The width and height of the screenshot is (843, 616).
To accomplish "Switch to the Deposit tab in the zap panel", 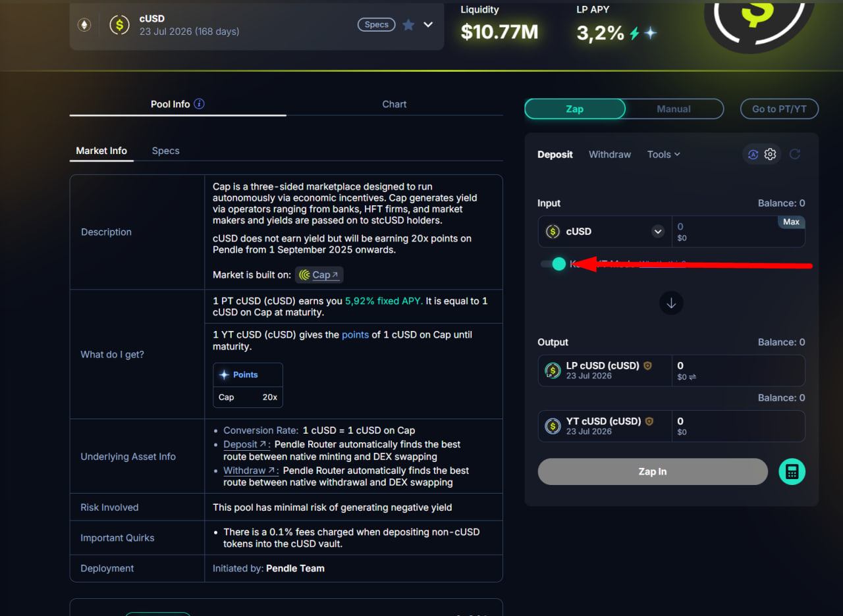I will (555, 154).
